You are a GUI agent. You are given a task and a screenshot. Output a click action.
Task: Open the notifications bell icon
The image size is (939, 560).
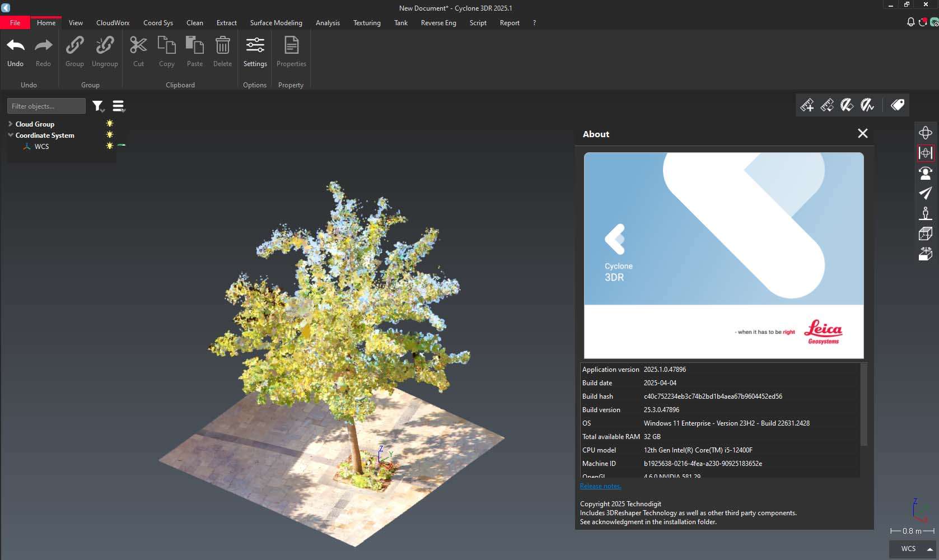pyautogui.click(x=910, y=22)
